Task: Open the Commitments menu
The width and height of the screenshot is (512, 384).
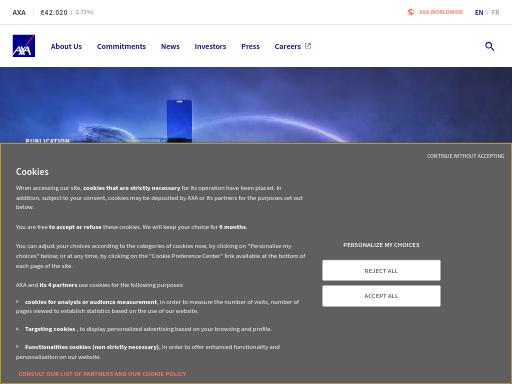Action: pyautogui.click(x=121, y=46)
